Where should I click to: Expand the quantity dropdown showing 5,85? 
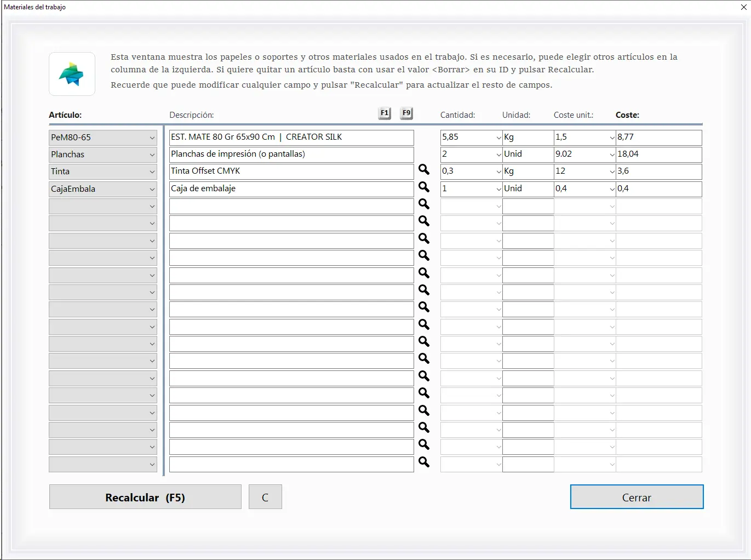(x=497, y=138)
